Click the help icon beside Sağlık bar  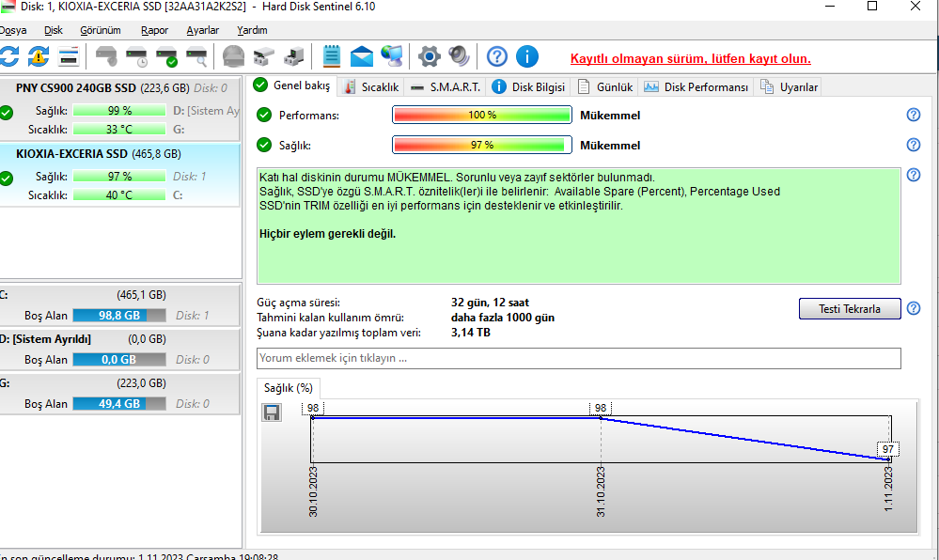tap(914, 145)
